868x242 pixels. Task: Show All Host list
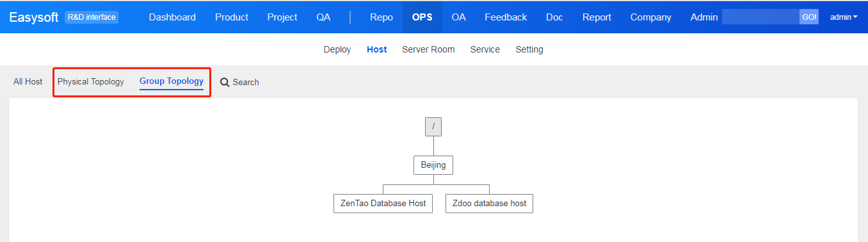point(28,82)
